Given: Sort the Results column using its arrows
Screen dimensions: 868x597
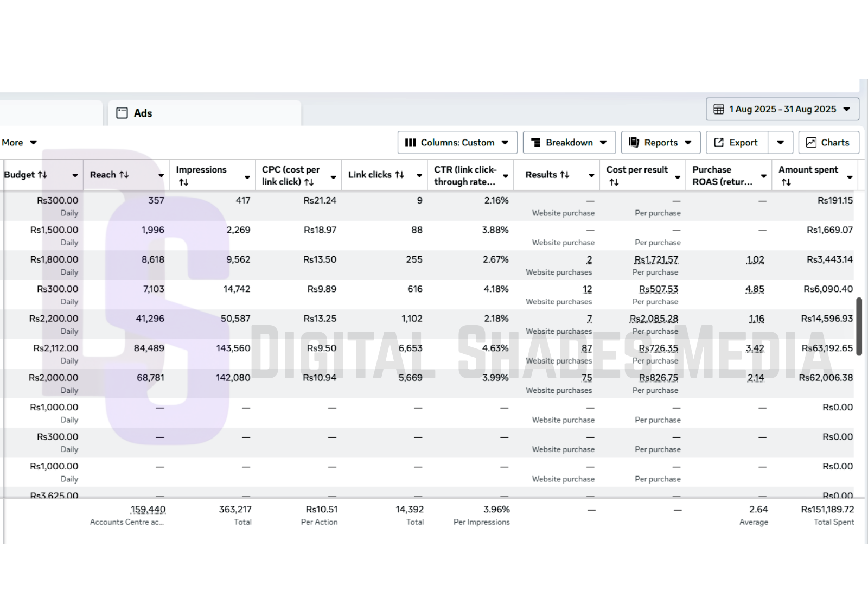Looking at the screenshot, I should click(565, 175).
